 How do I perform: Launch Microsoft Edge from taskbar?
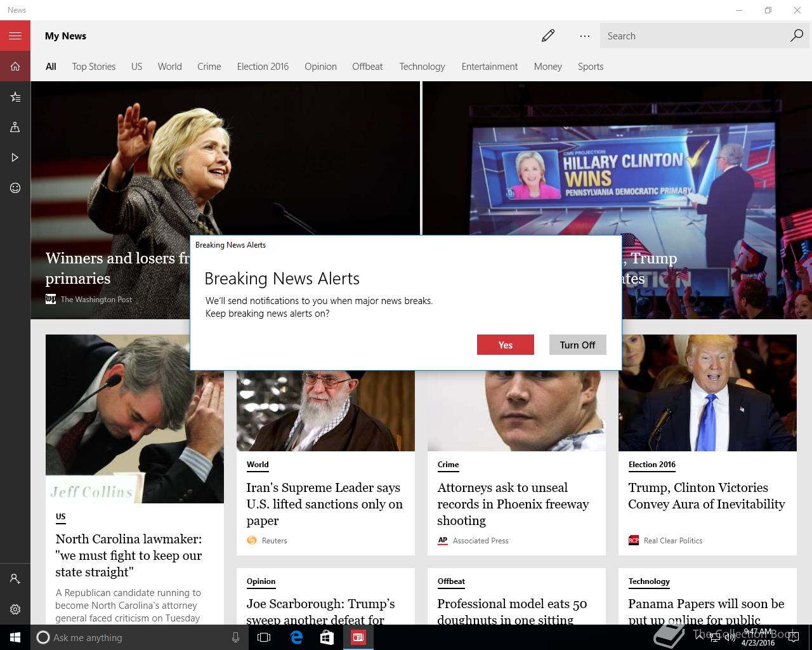click(296, 637)
